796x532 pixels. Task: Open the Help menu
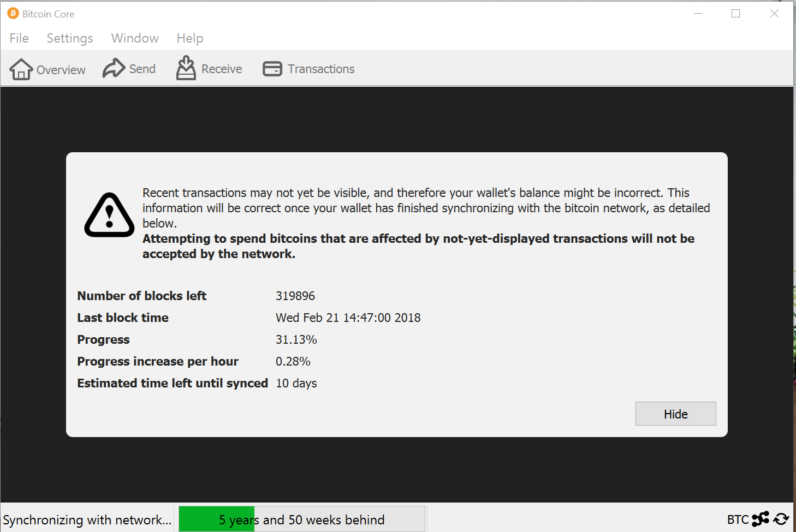pyautogui.click(x=190, y=38)
